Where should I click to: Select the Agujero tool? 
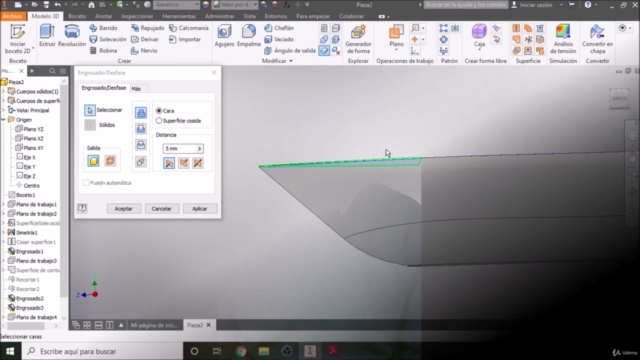224,36
